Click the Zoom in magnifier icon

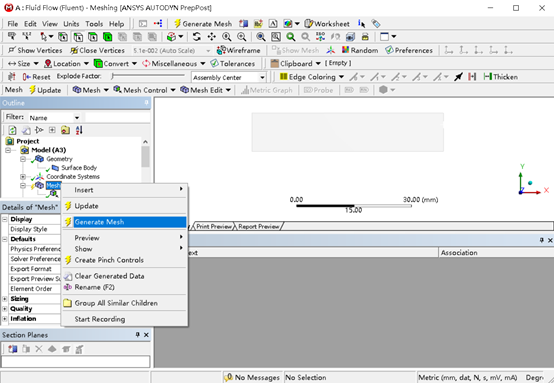pos(242,37)
